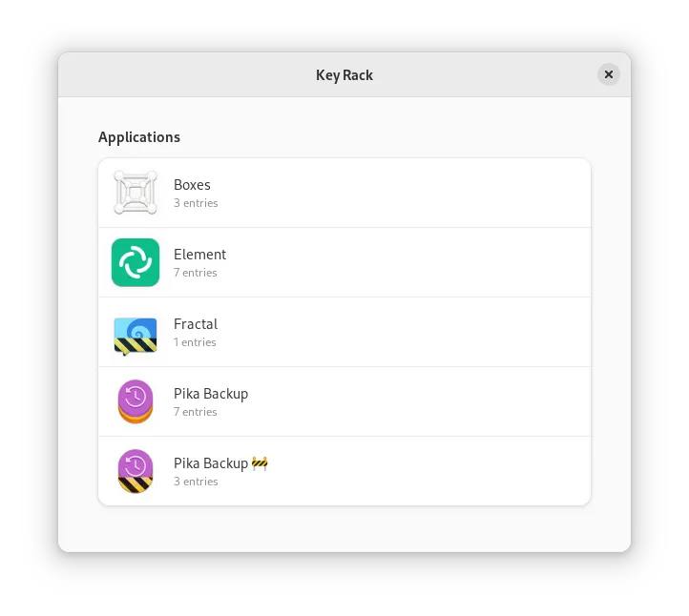Click "3 entries" under development Pika Backup

(x=196, y=482)
